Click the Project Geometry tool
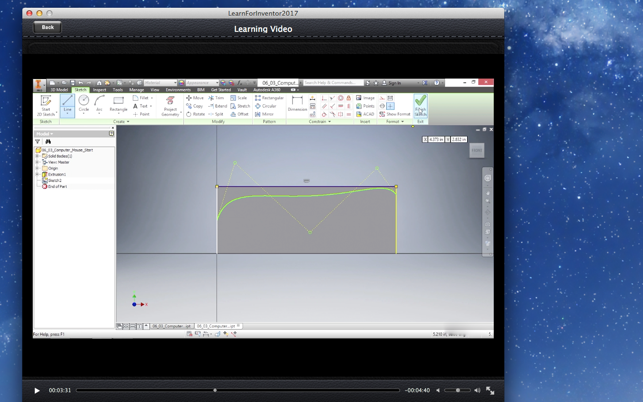This screenshot has height=402, width=643. click(x=170, y=105)
